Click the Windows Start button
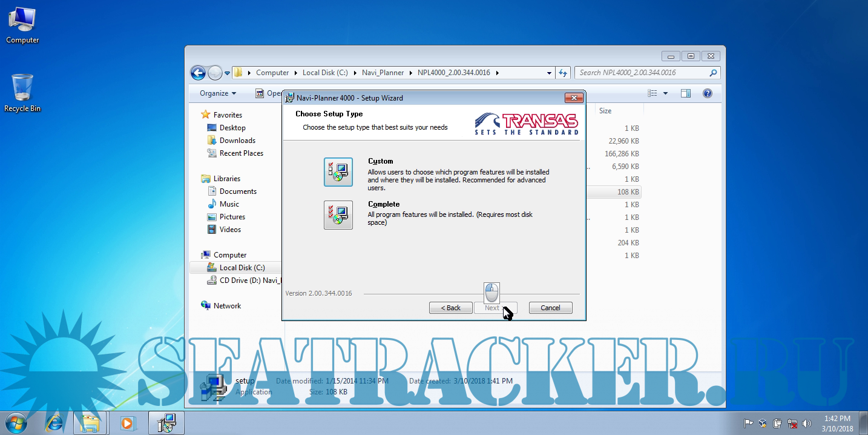The width and height of the screenshot is (868, 435). (x=16, y=422)
